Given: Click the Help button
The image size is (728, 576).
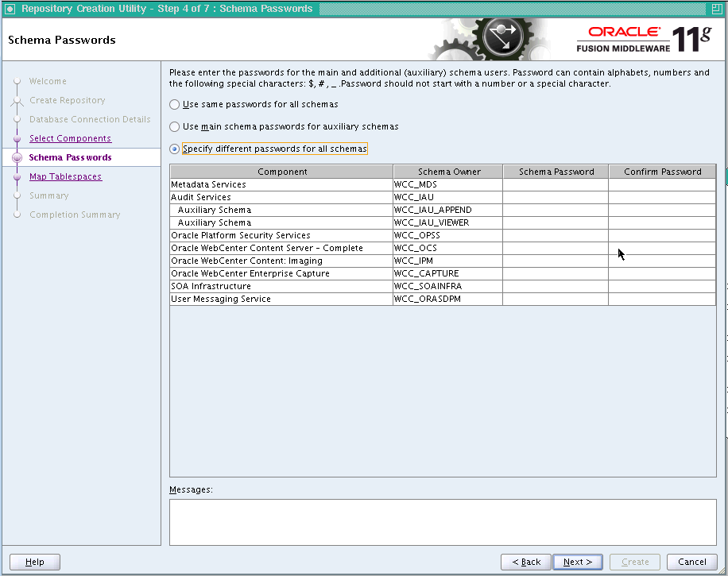Looking at the screenshot, I should pos(35,562).
